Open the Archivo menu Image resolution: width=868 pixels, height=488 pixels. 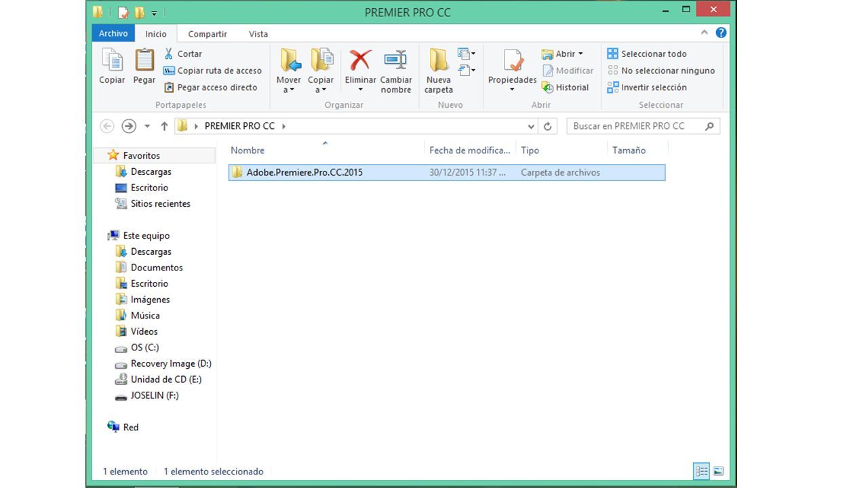pyautogui.click(x=113, y=33)
